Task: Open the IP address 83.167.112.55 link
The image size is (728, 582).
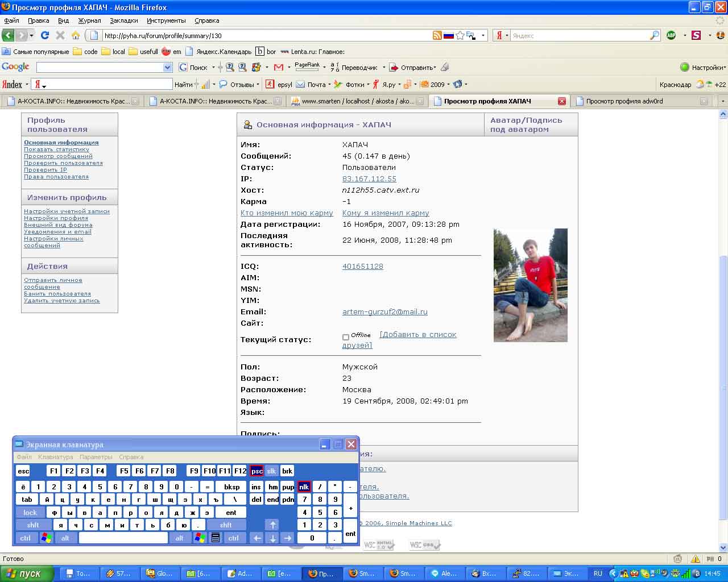Action: coord(369,179)
